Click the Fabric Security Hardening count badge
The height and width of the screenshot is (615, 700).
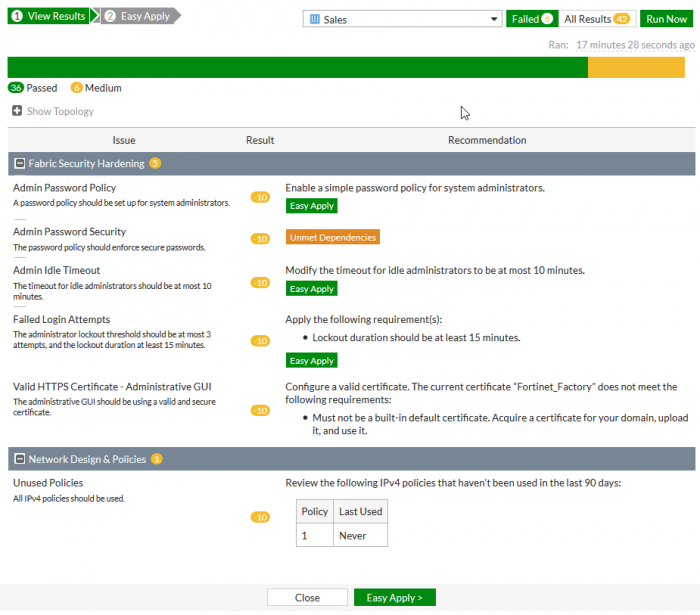(x=155, y=163)
